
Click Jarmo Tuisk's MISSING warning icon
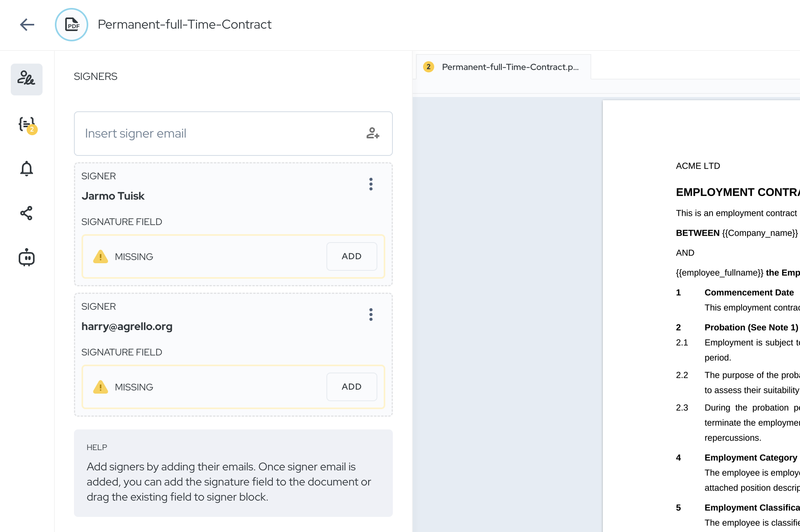[x=101, y=257]
